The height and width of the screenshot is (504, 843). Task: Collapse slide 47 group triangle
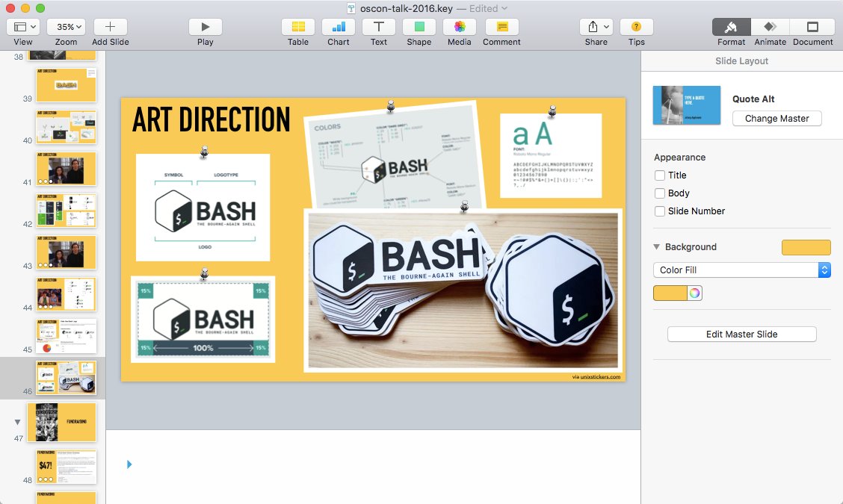tap(17, 422)
